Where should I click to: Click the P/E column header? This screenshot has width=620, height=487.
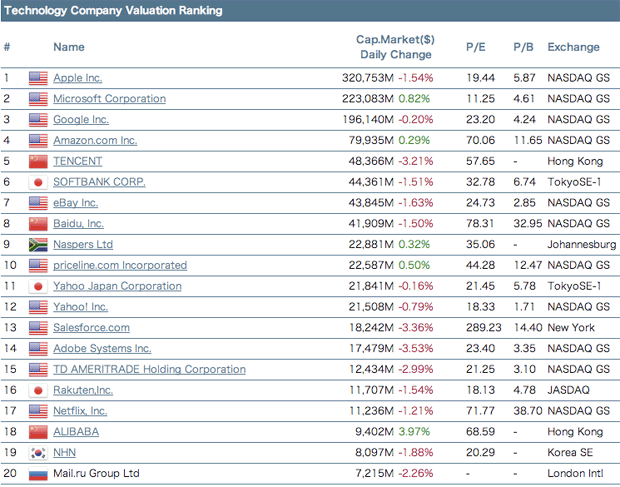(x=476, y=47)
